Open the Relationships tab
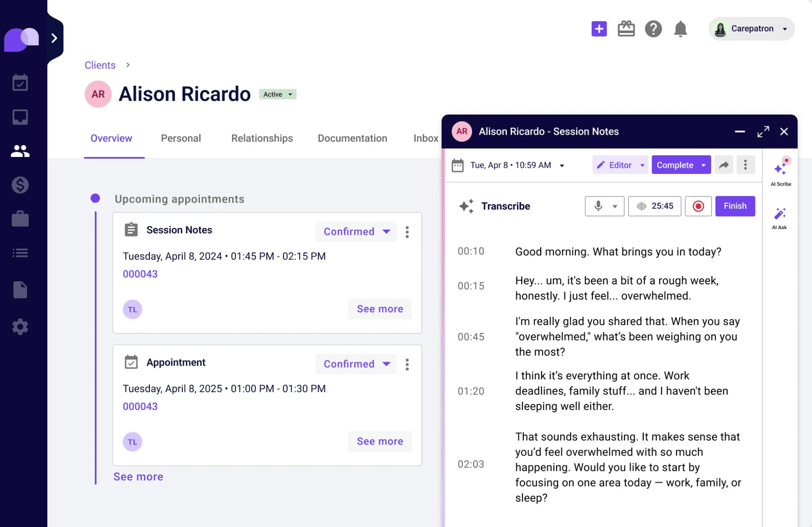The width and height of the screenshot is (812, 527). point(261,138)
